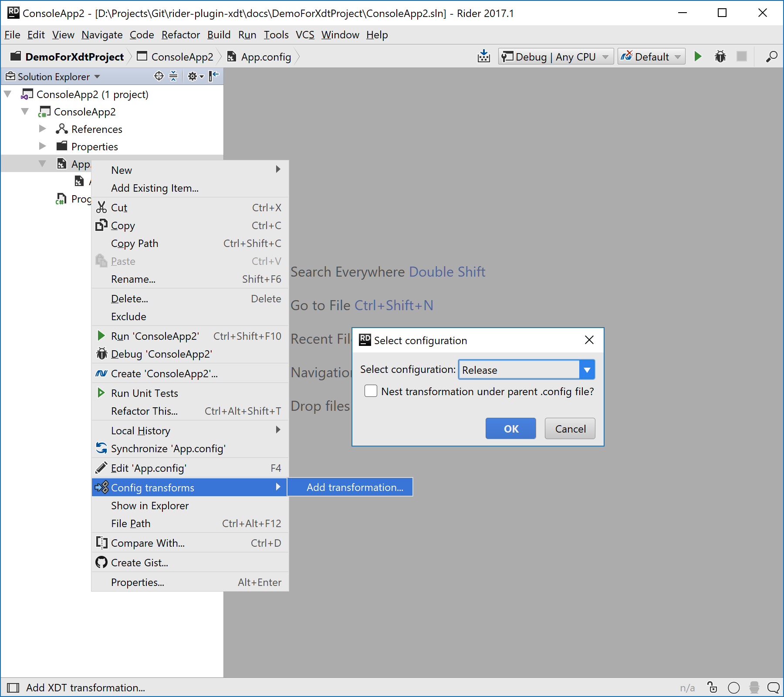The image size is (784, 697).
Task: Choose Show in Explorer
Action: click(x=190, y=506)
